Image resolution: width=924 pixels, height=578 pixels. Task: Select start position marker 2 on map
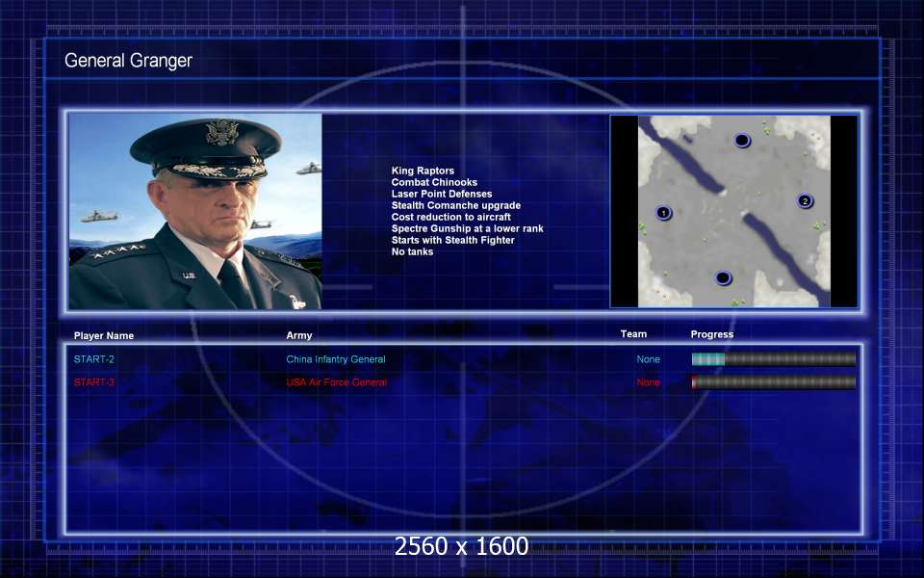click(805, 201)
